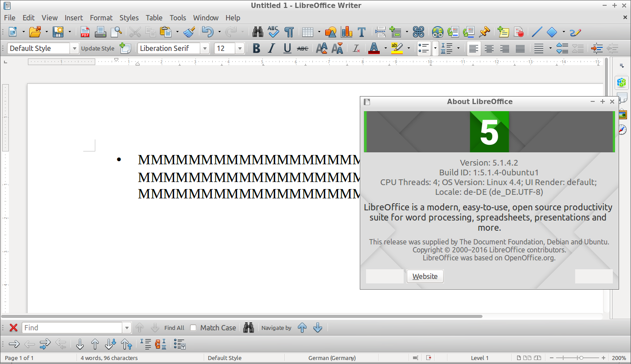The height and width of the screenshot is (364, 631).
Task: Open the File menu
Action: tap(9, 18)
